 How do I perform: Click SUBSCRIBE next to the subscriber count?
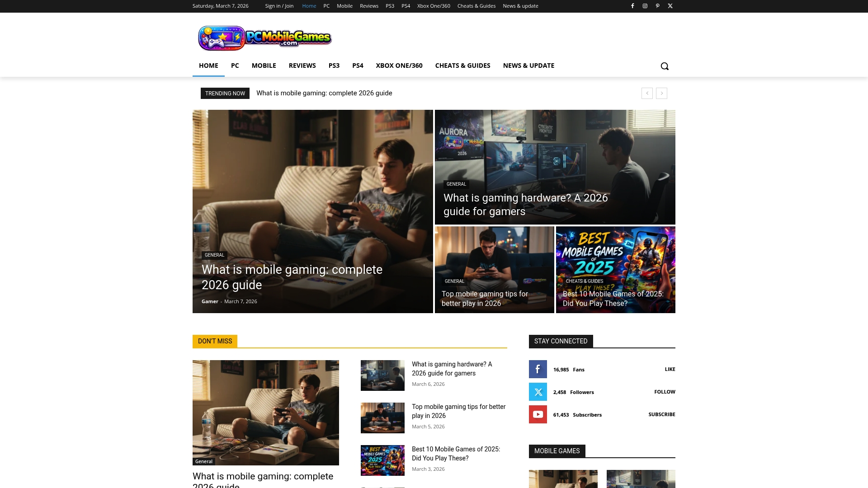(661, 414)
